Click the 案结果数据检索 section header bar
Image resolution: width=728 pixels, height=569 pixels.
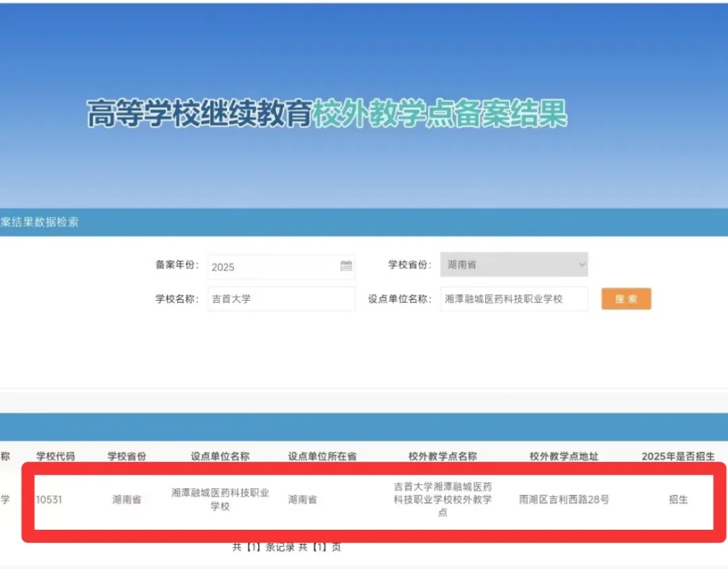40,222
